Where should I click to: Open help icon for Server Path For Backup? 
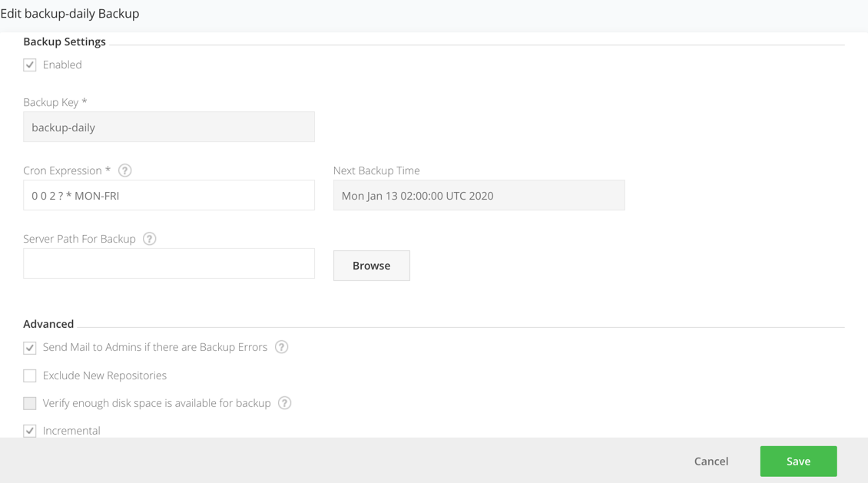click(150, 239)
